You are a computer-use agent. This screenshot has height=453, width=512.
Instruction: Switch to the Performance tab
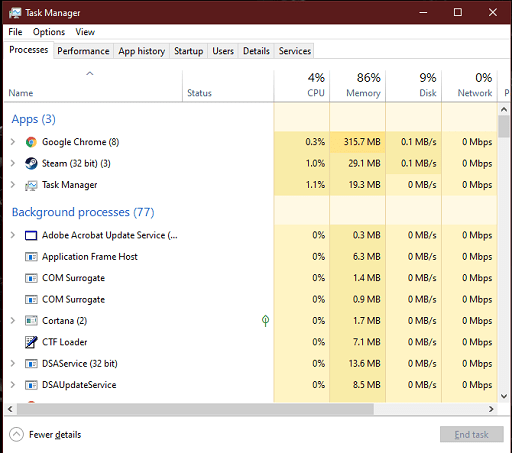click(83, 51)
